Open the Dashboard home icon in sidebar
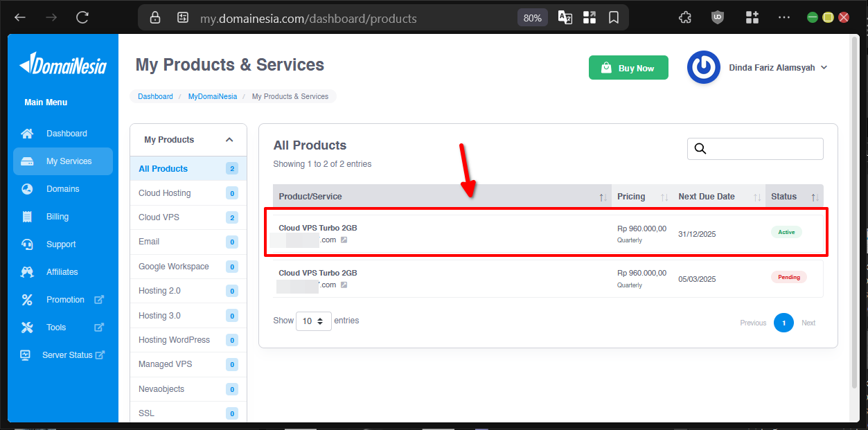Screen dimensions: 868x430 click(28, 133)
